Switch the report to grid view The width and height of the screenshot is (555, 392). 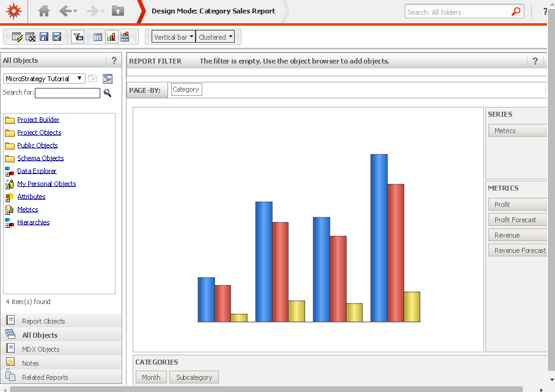click(97, 37)
